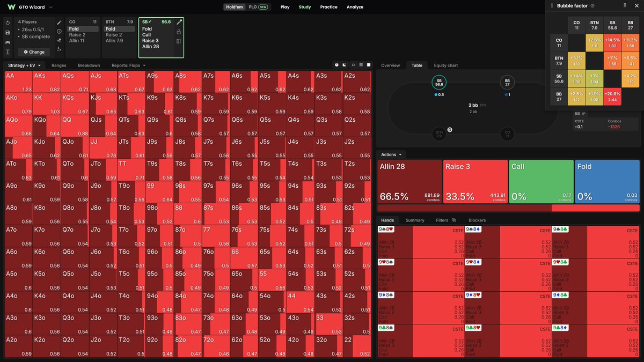Click the save floppy-disk icon
The width and height of the screenshot is (644, 362).
[x=8, y=32]
